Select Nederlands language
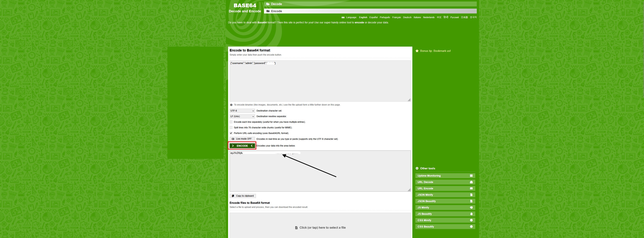This screenshot has width=644, height=238. click(x=429, y=17)
